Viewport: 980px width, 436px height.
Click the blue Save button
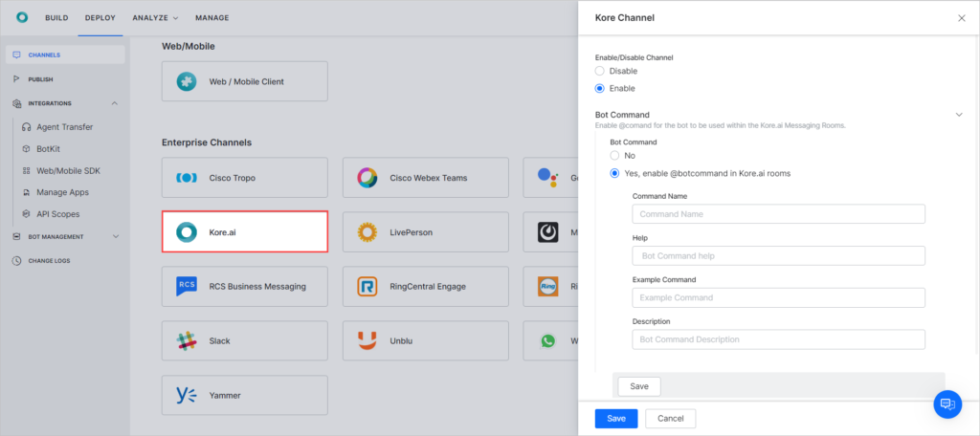(x=615, y=418)
